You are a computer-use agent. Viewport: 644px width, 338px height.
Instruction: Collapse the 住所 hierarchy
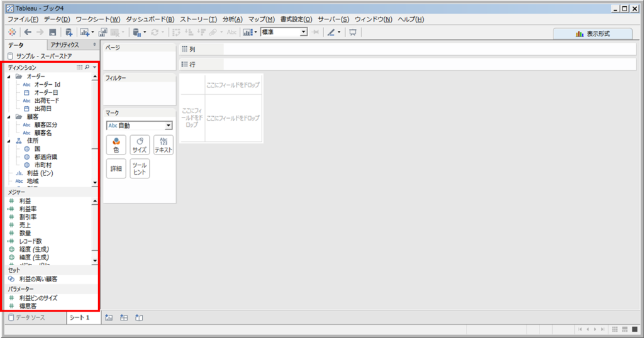pos(9,141)
